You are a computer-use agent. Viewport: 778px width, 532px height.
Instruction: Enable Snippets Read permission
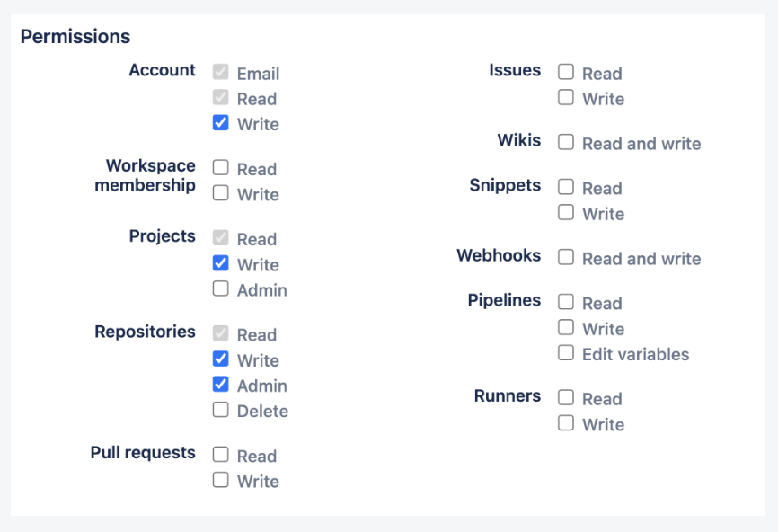pos(565,188)
